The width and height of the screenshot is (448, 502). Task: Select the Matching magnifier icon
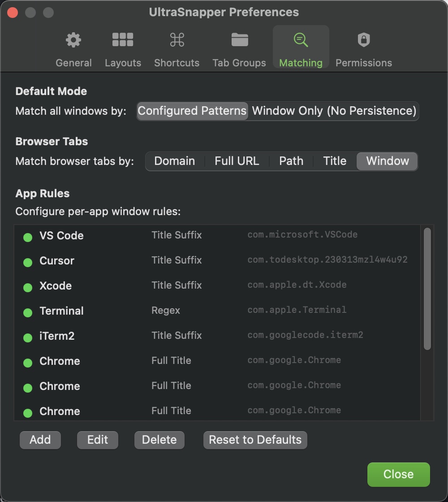coord(301,40)
